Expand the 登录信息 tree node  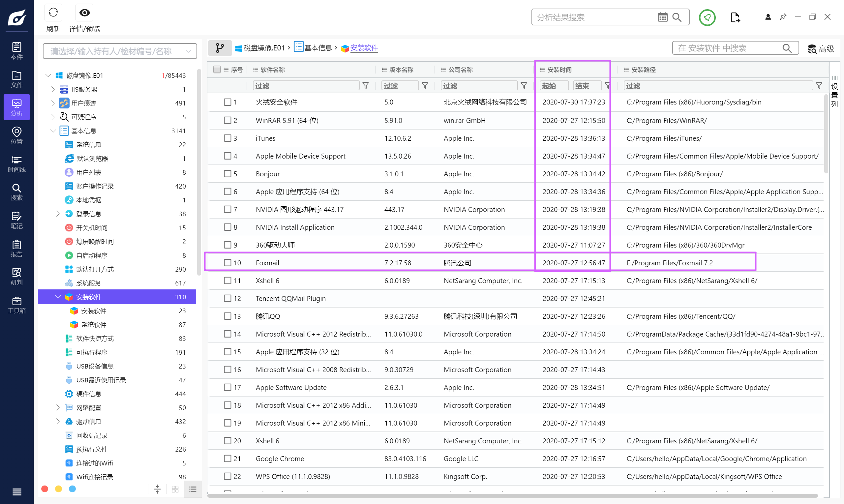(x=58, y=214)
